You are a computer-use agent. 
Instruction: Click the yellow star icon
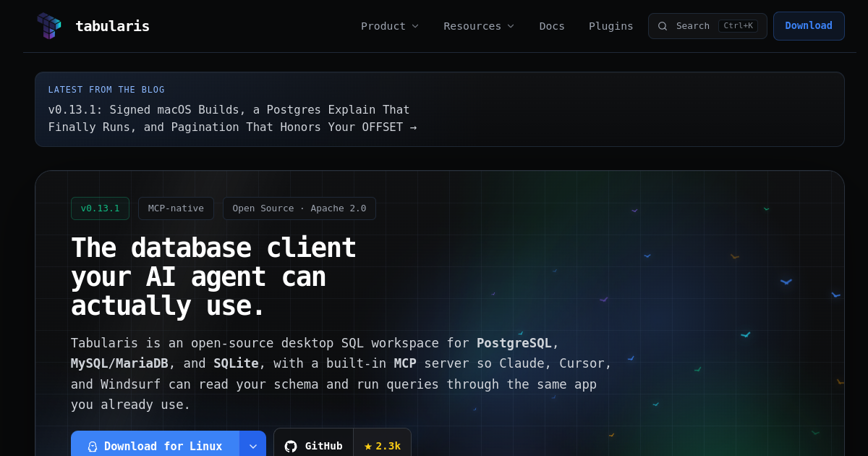point(368,447)
